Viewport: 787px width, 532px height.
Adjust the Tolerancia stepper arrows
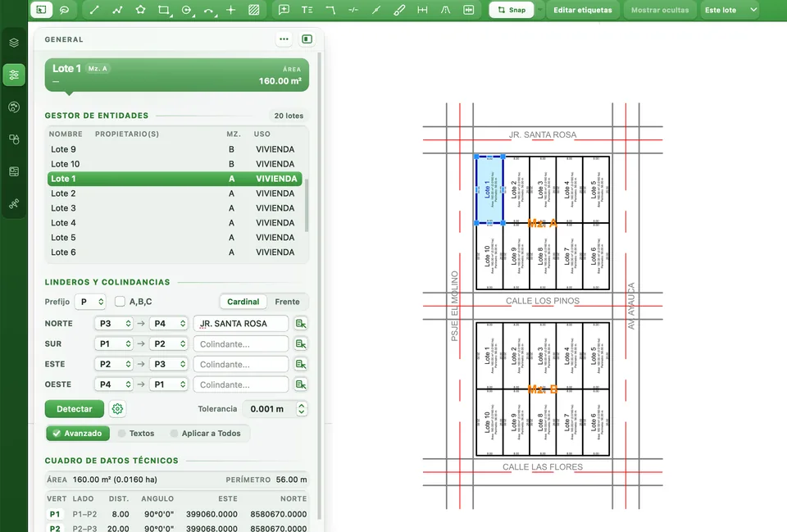tap(301, 409)
